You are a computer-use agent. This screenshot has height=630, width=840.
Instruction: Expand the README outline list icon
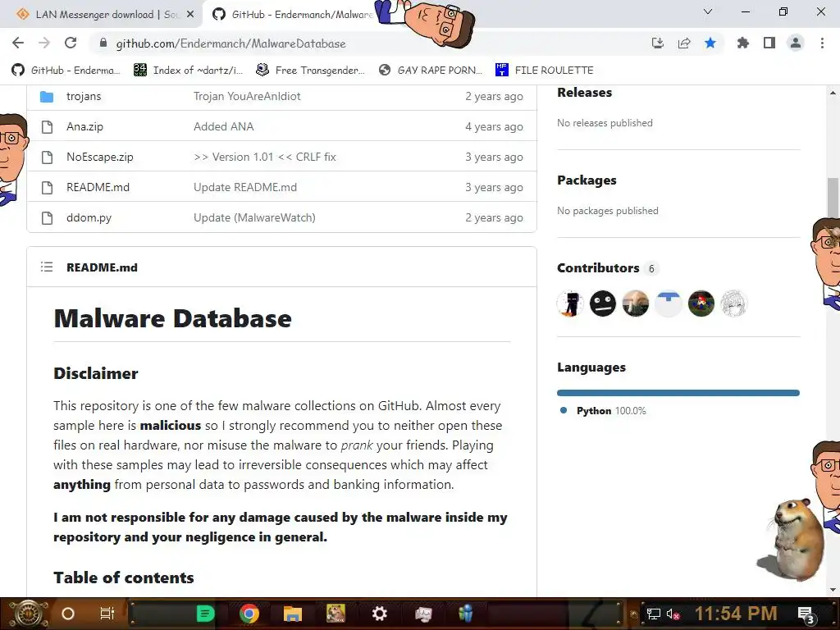click(x=47, y=267)
